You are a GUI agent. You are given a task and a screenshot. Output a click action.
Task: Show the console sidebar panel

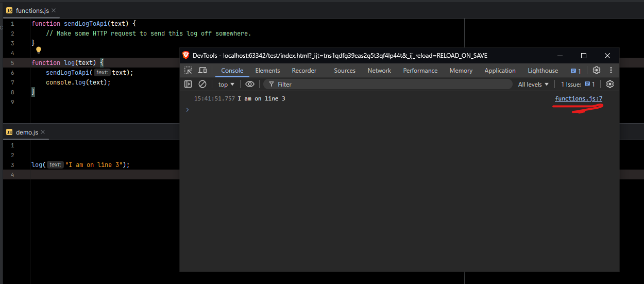point(189,84)
